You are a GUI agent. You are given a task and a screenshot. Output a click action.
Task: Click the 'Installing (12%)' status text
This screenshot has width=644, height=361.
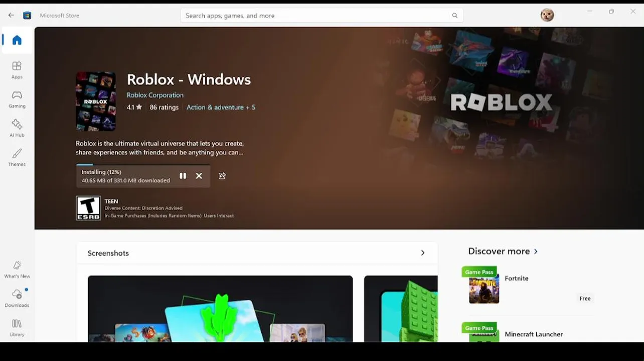(x=101, y=172)
